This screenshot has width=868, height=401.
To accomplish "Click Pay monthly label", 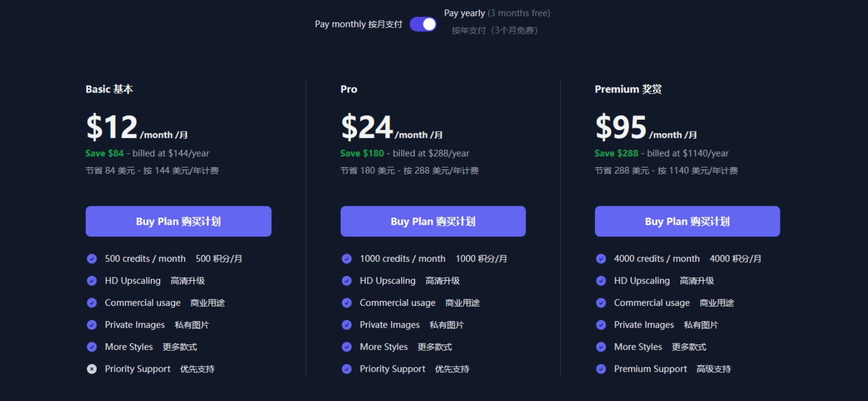I will tap(358, 24).
